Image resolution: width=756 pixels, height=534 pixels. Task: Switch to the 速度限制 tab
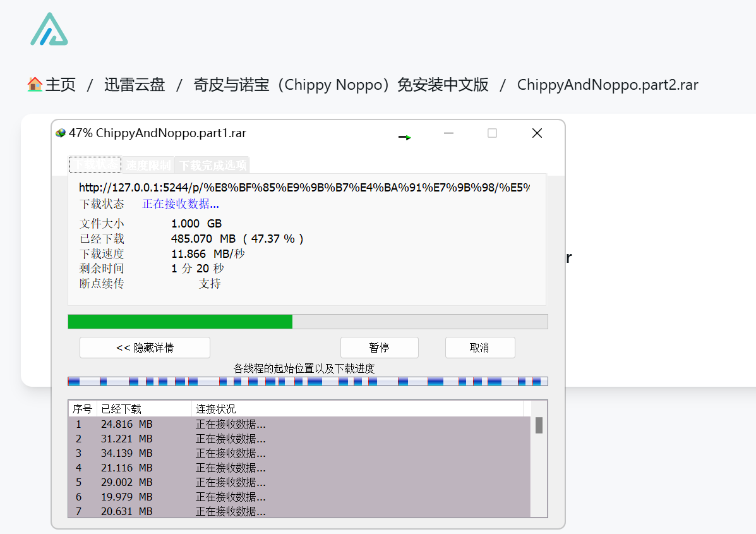[148, 165]
